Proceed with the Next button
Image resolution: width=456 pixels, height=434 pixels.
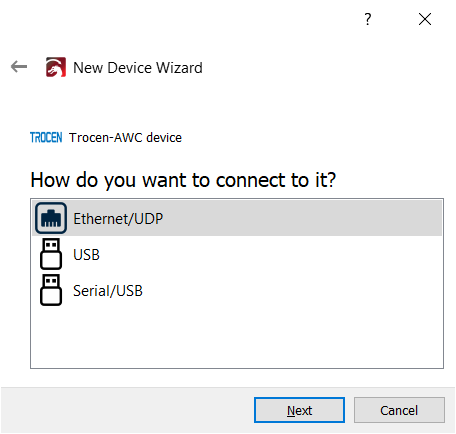(299, 410)
